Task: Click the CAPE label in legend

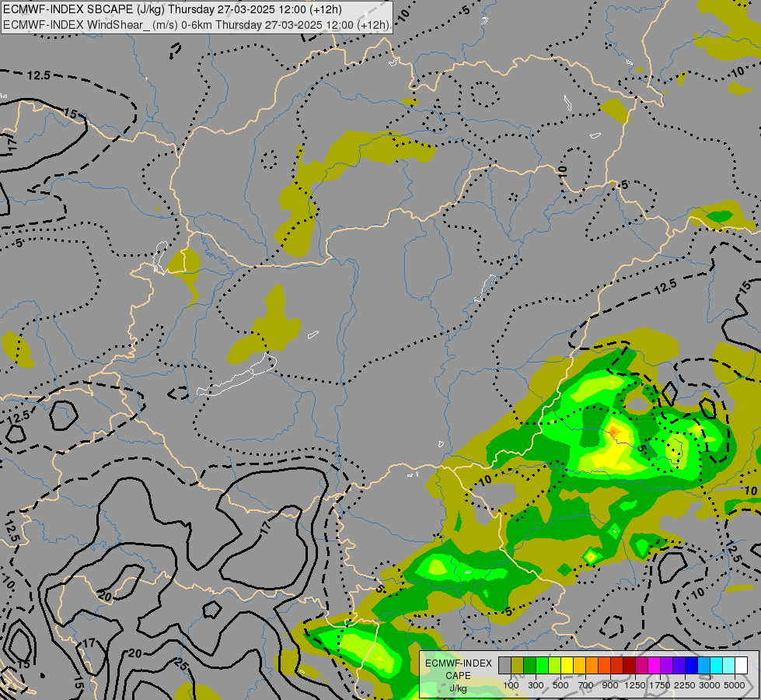Action: click(458, 676)
